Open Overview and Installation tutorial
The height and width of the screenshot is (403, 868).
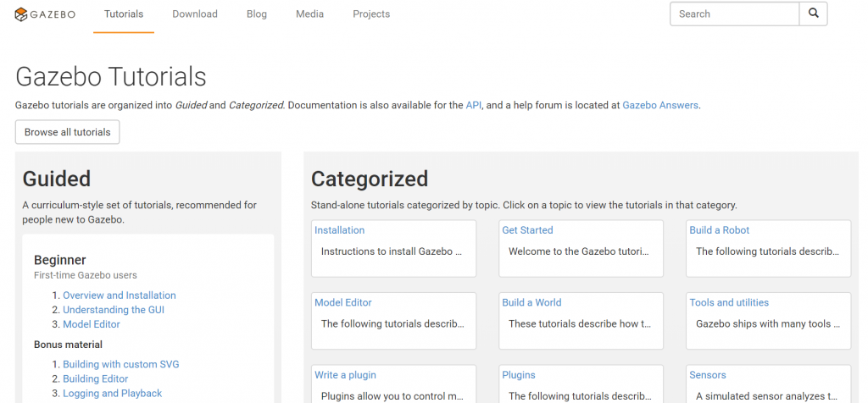[x=119, y=295]
